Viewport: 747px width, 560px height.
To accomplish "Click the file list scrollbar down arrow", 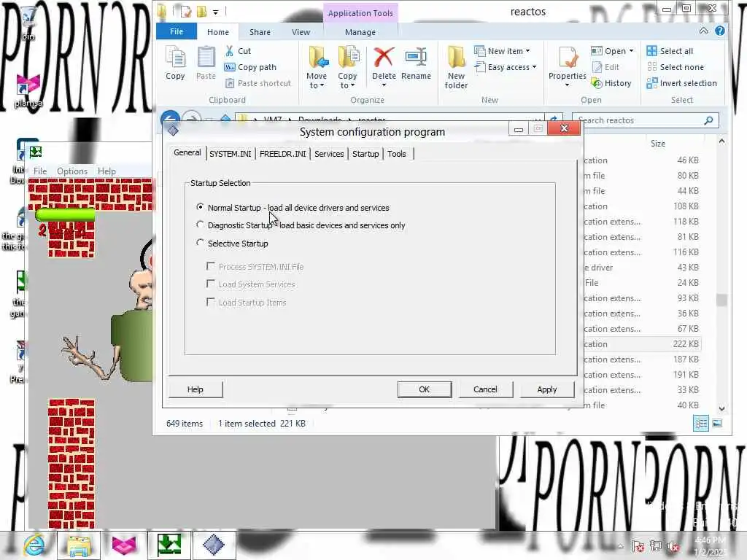I will (x=721, y=408).
